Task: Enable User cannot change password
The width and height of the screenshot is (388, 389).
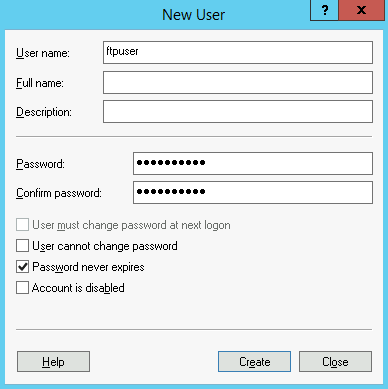Action: click(x=22, y=246)
